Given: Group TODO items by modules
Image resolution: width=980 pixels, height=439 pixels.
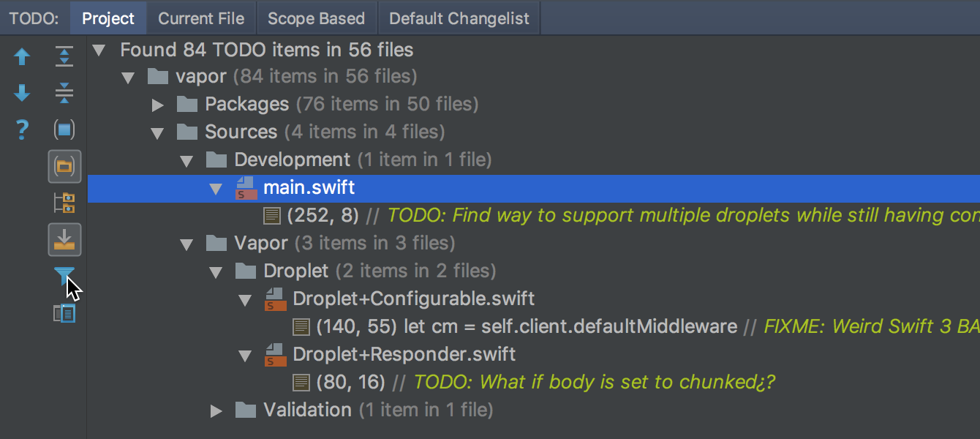Looking at the screenshot, I should (64, 130).
